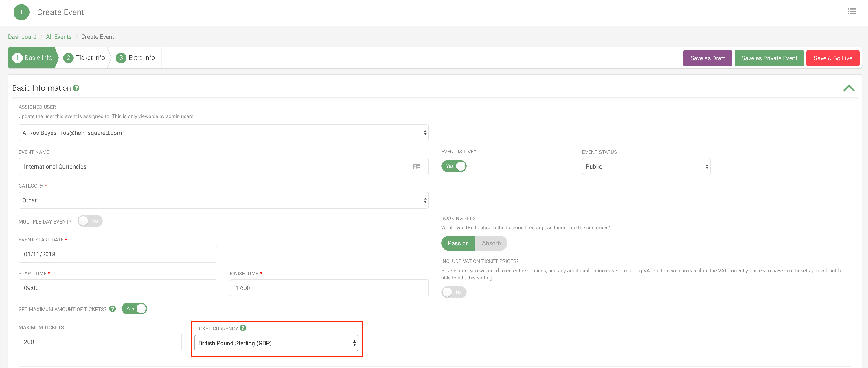Image resolution: width=868 pixels, height=368 pixels.
Task: Switch to the Extra Info step
Action: 141,58
